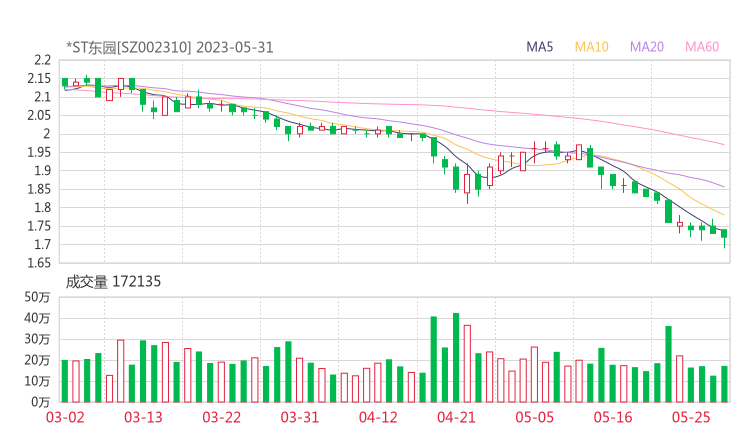Click the 05-05 date axis label
The width and height of the screenshot is (740, 440).
534,417
